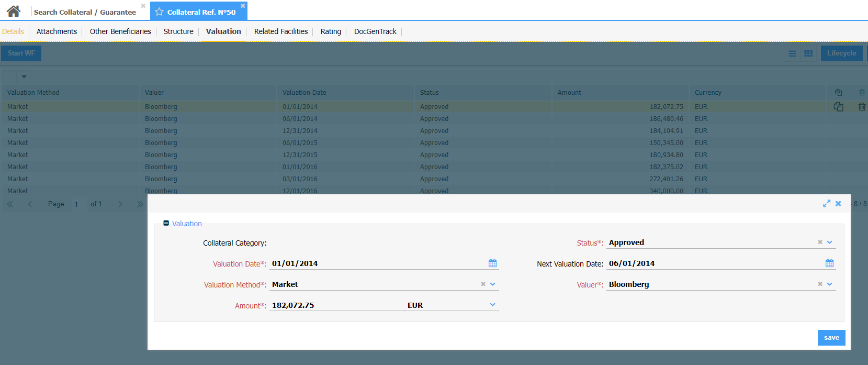This screenshot has height=365, width=868.
Task: Sort by Amount column header
Action: pyautogui.click(x=621, y=93)
